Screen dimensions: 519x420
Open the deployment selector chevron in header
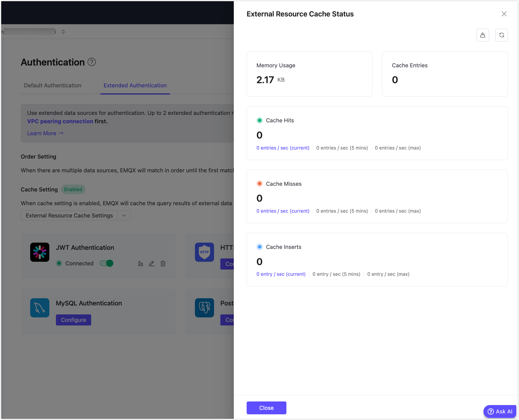[x=63, y=32]
